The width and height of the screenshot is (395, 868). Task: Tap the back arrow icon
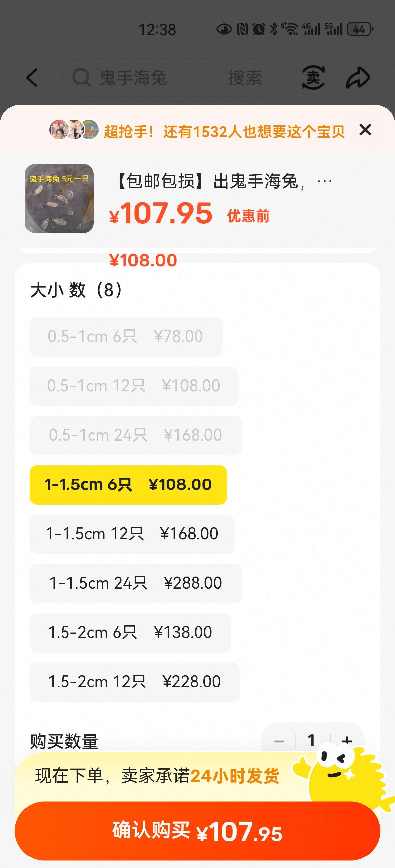pos(32,78)
